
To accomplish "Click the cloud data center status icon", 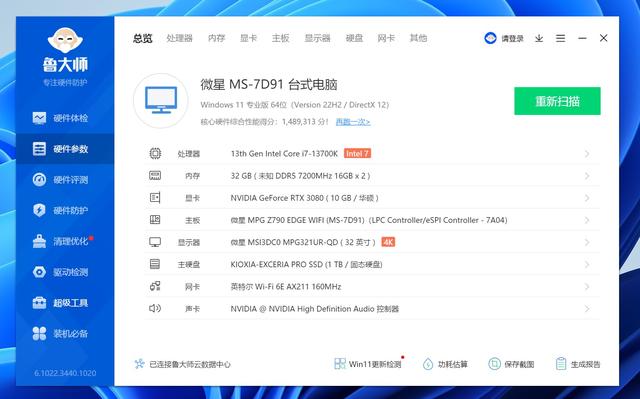I will coord(140,364).
